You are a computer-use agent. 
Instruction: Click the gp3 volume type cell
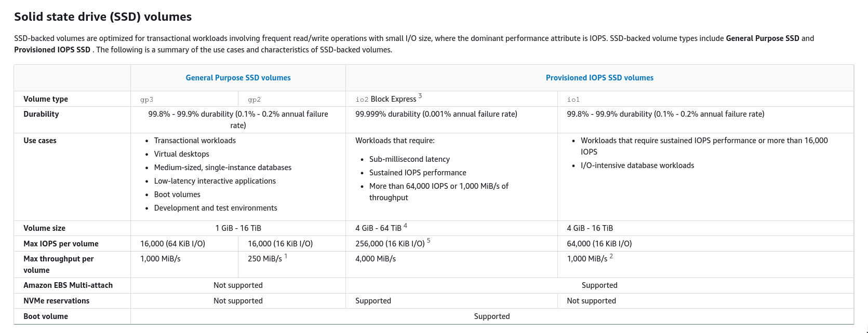click(146, 99)
